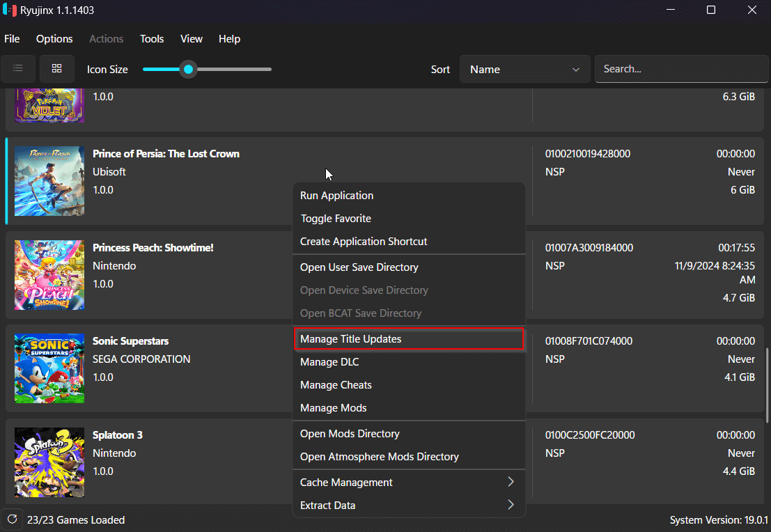Select Prince of Persia cover art
Screen dimensions: 771x532
(49, 181)
